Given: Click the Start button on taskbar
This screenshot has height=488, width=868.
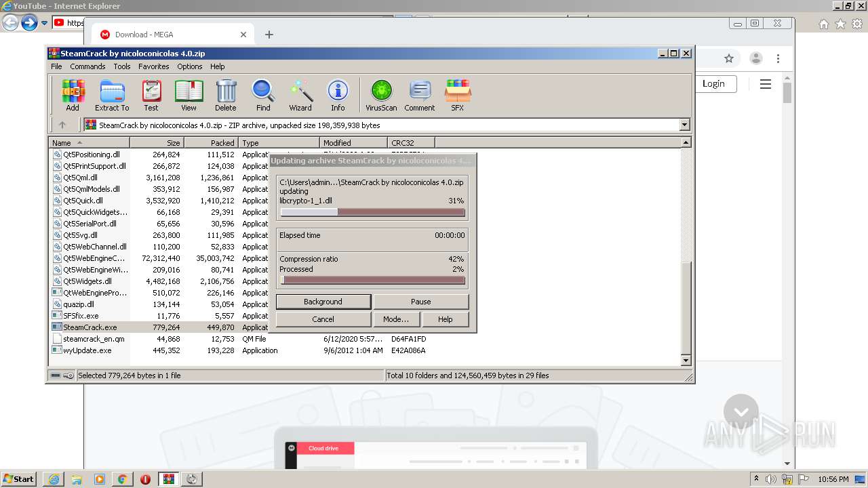Looking at the screenshot, I should [18, 479].
